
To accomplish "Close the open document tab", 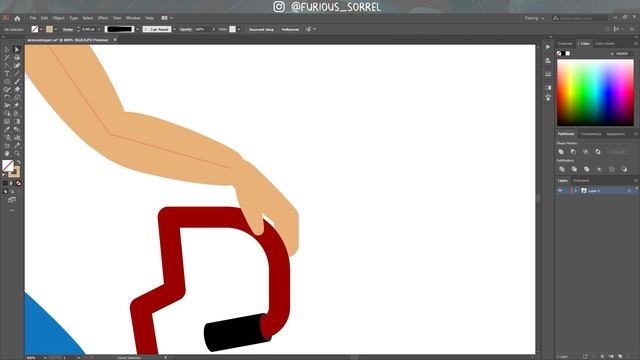I will tap(115, 40).
